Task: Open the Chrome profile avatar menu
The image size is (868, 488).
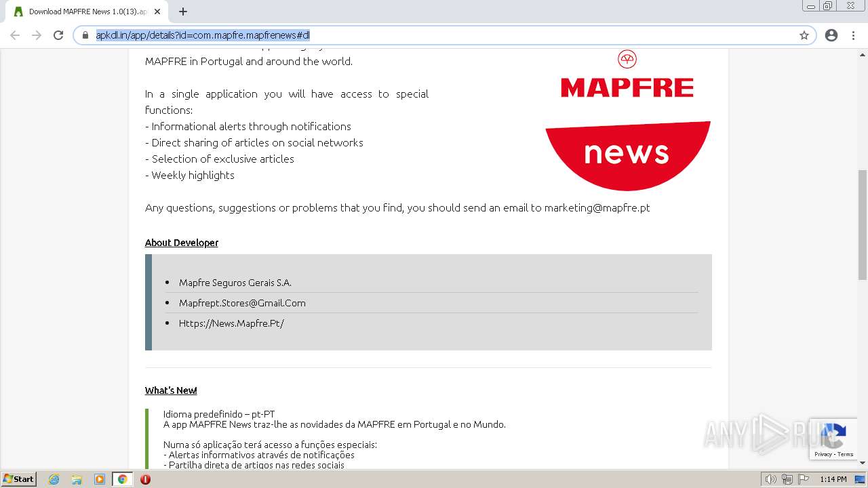Action: coord(831,35)
